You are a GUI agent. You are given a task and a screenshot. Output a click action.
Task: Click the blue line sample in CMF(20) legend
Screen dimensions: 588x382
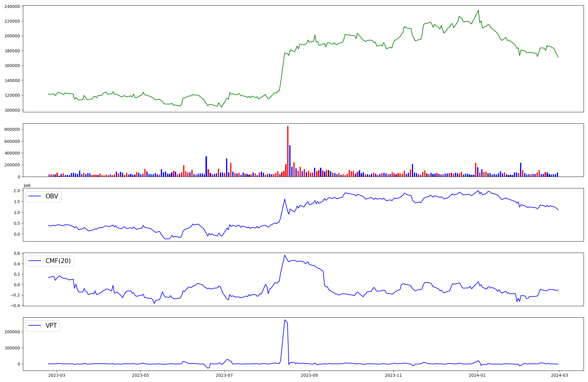click(34, 261)
